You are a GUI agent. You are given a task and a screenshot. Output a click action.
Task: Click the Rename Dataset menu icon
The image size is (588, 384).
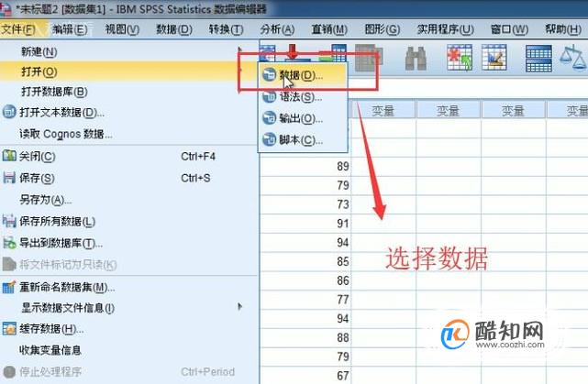[x=9, y=287]
